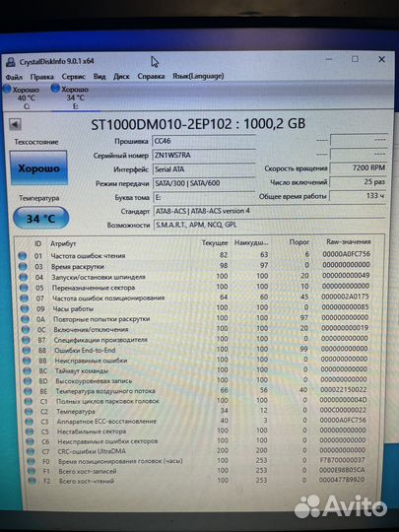399x532 pixels.
Task: Click status icon of C2 Температура row
Action: coord(29,412)
